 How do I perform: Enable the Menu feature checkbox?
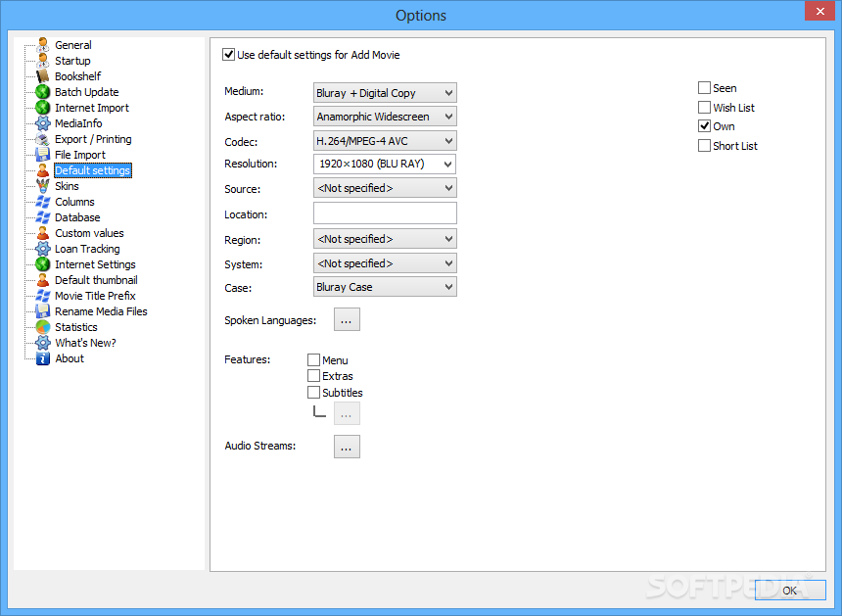[313, 359]
